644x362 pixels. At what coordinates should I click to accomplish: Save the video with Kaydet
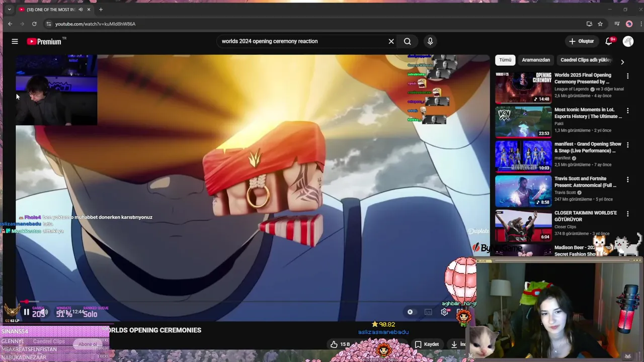coord(427,344)
